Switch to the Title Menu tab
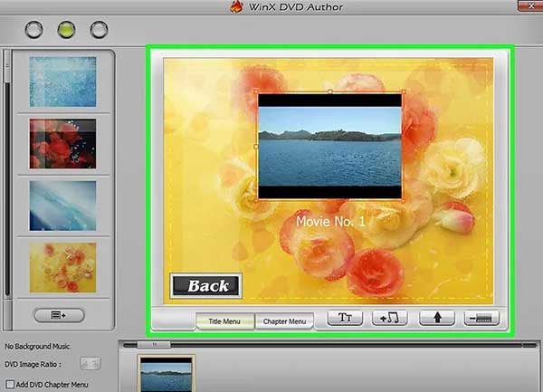Viewport: 543px width, 392px height. 224,321
